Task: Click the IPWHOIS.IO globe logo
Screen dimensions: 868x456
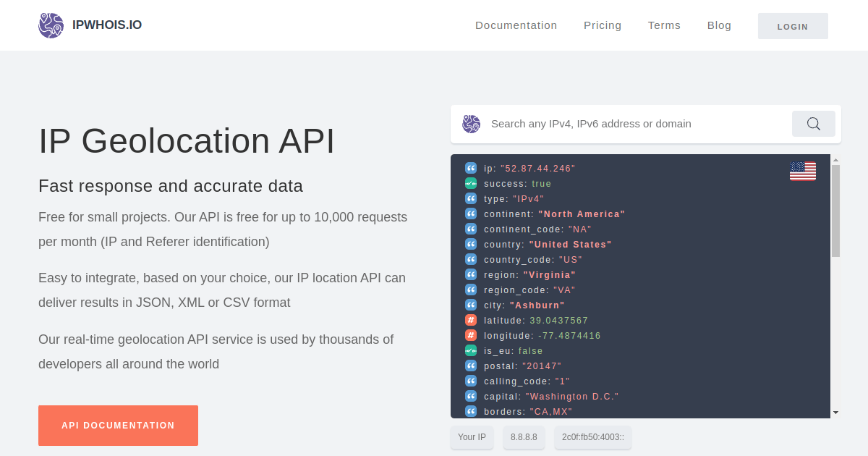Action: click(x=51, y=25)
